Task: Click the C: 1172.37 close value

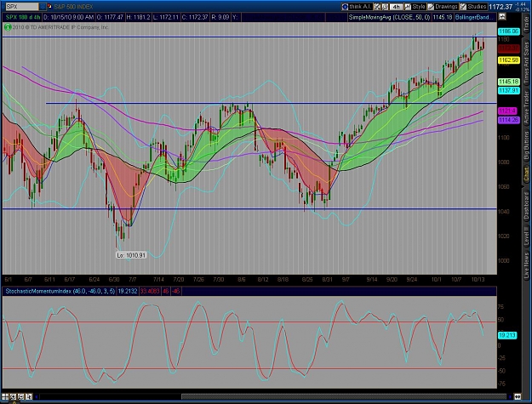Action: [194, 17]
